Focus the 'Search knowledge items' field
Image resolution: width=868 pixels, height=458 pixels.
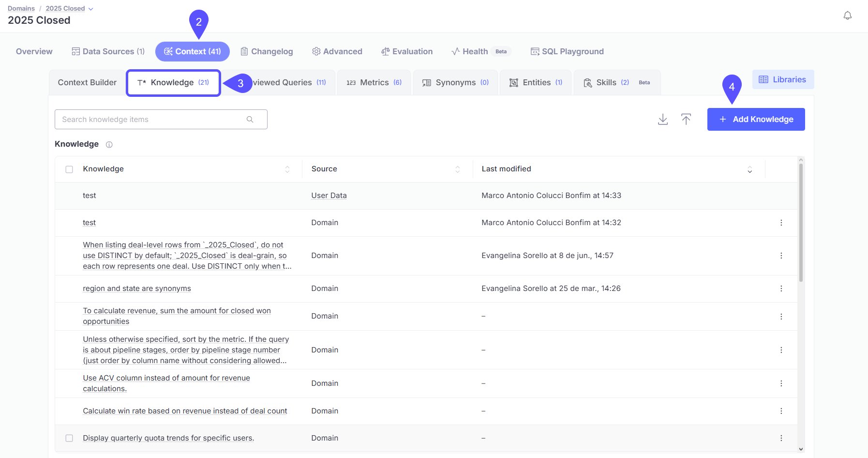pos(161,119)
